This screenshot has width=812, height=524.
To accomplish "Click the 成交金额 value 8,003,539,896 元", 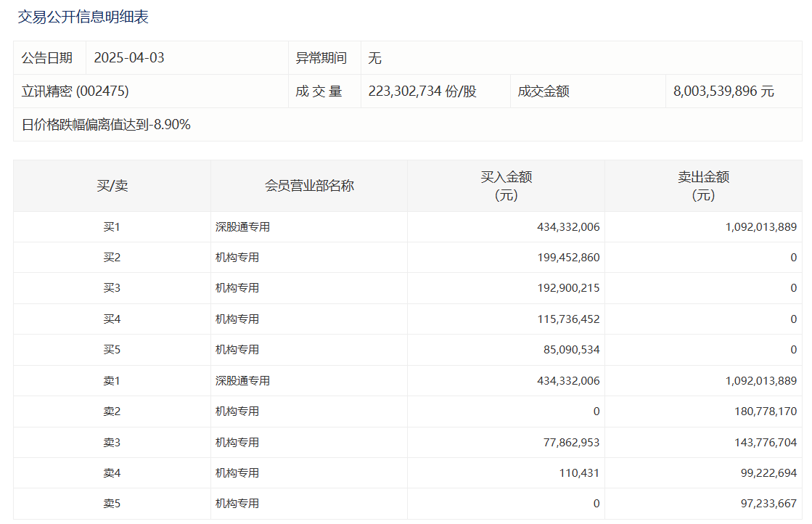I will (723, 91).
